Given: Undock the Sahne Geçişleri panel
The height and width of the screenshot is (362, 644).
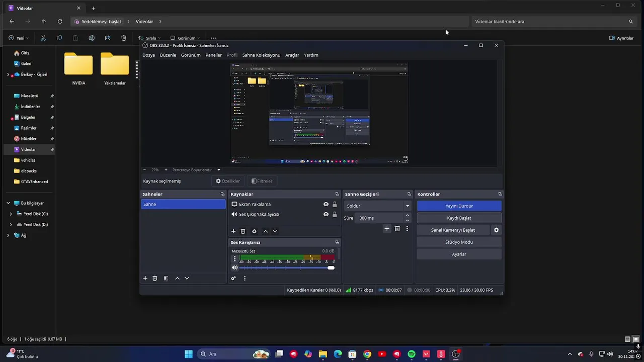Looking at the screenshot, I should tap(409, 194).
